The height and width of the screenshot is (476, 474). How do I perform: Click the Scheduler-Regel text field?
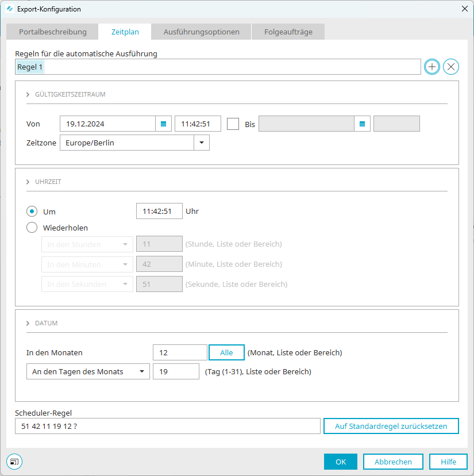(x=167, y=426)
